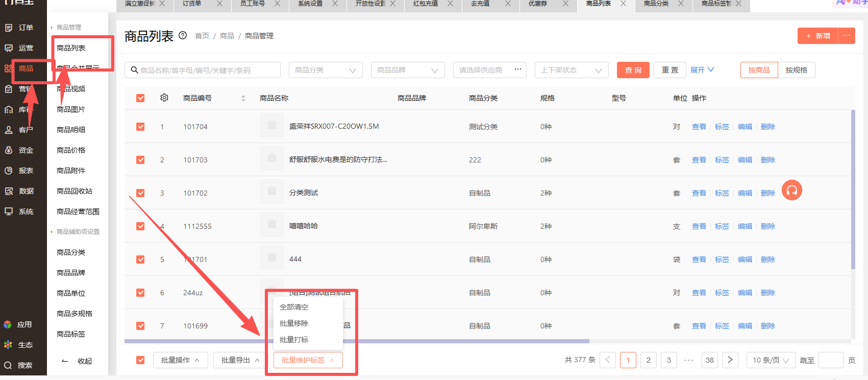
Task: Click the horizontal table scrollbar
Action: (x=357, y=341)
